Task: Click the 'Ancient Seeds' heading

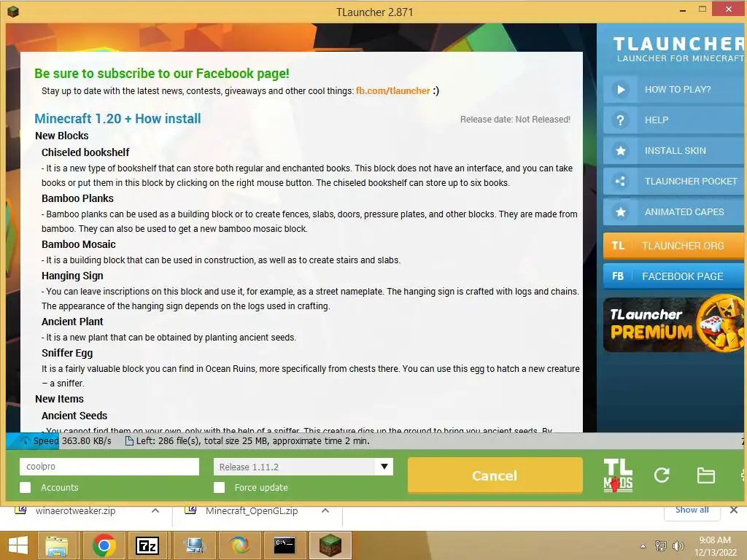Action: (x=74, y=415)
